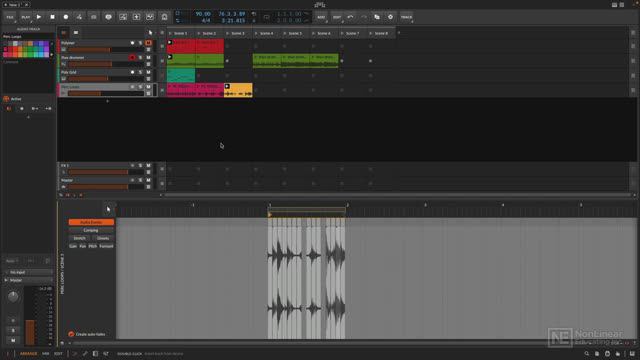Open the ADD menu in the toolbar
Image resolution: width=640 pixels, height=360 pixels.
point(321,17)
